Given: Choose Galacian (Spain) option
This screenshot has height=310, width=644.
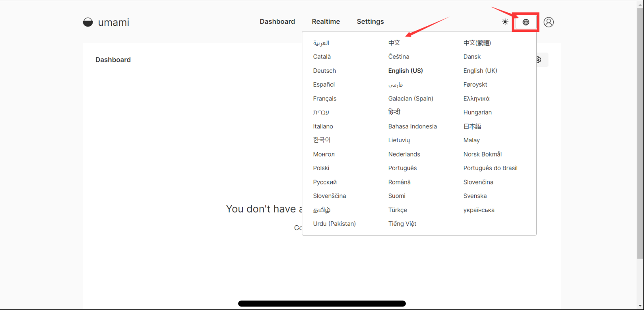Looking at the screenshot, I should tap(411, 99).
